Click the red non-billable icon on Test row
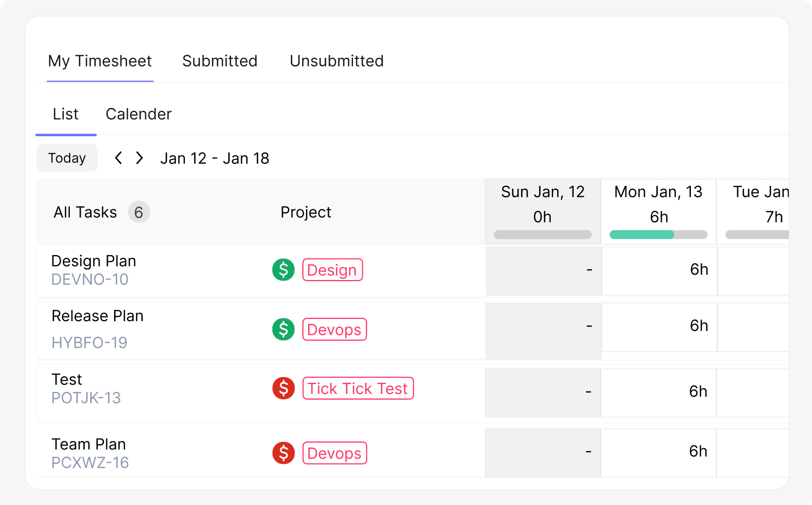Screen dimensions: 812x505 coord(283,388)
